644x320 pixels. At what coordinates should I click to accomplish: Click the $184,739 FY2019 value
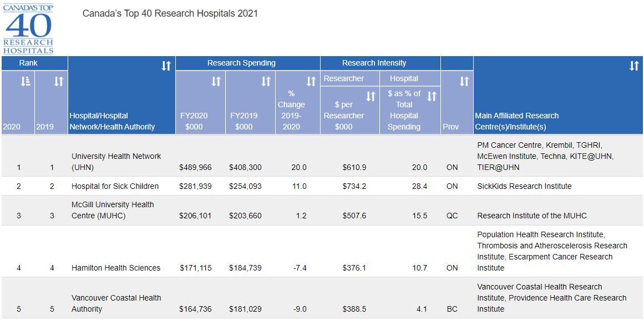(x=245, y=268)
